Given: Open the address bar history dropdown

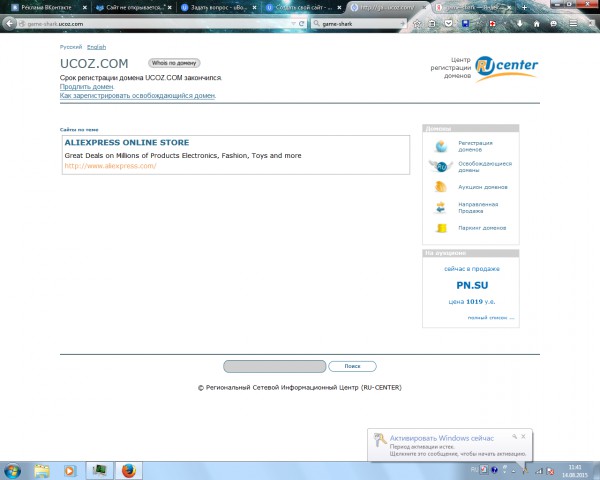Looking at the screenshot, I should (293, 24).
